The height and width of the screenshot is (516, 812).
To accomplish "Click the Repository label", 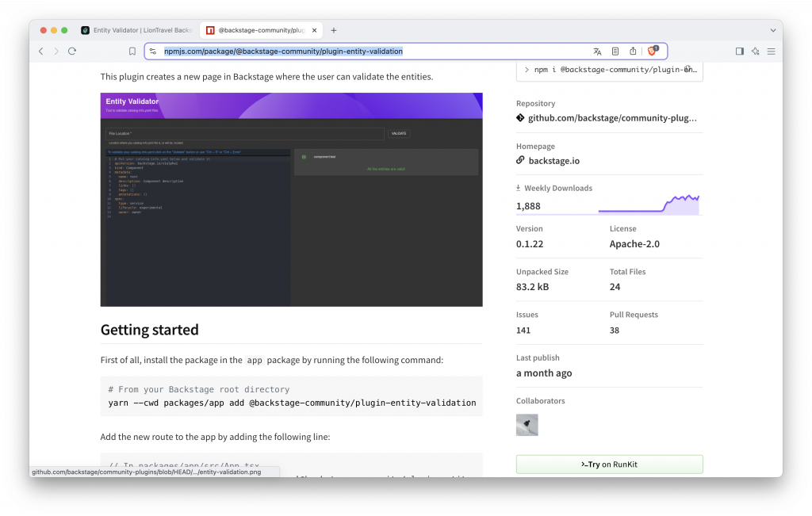I will (535, 104).
